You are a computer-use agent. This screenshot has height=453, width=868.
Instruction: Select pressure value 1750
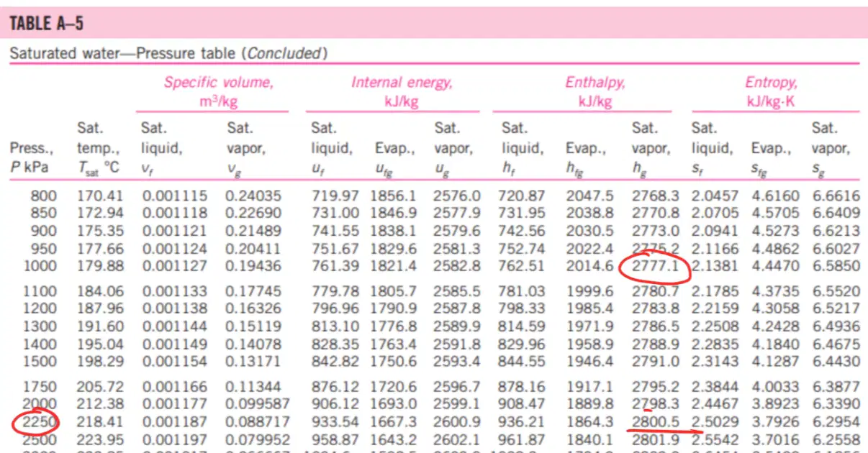coord(40,387)
